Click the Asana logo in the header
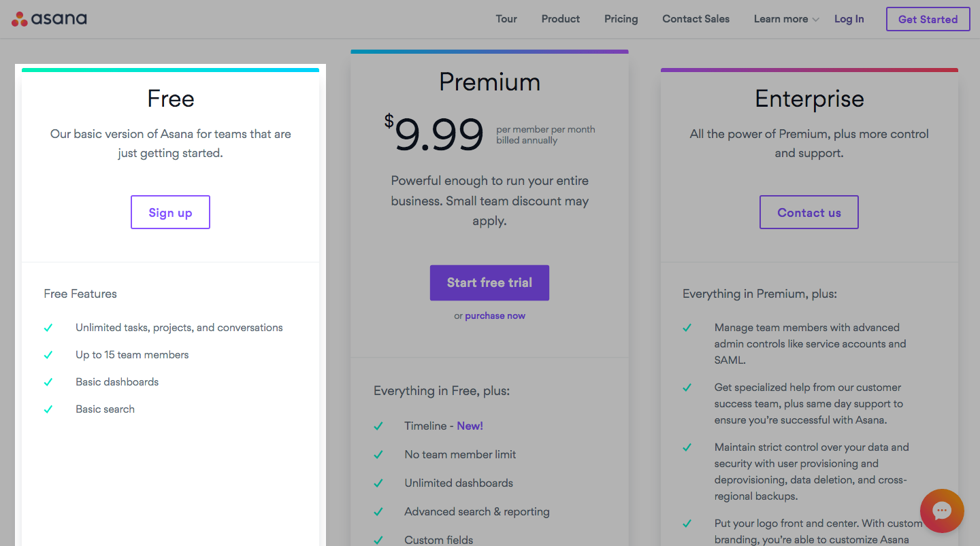This screenshot has width=980, height=546. click(48, 18)
